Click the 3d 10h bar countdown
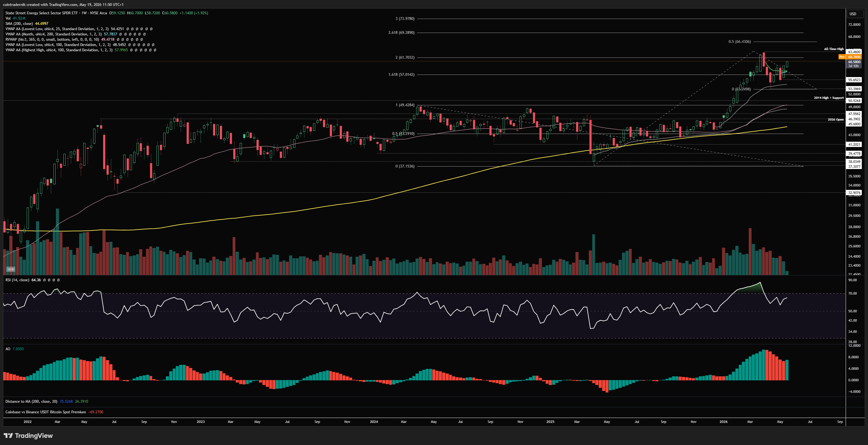Screen dimensions: 868x445 pos(853,66)
